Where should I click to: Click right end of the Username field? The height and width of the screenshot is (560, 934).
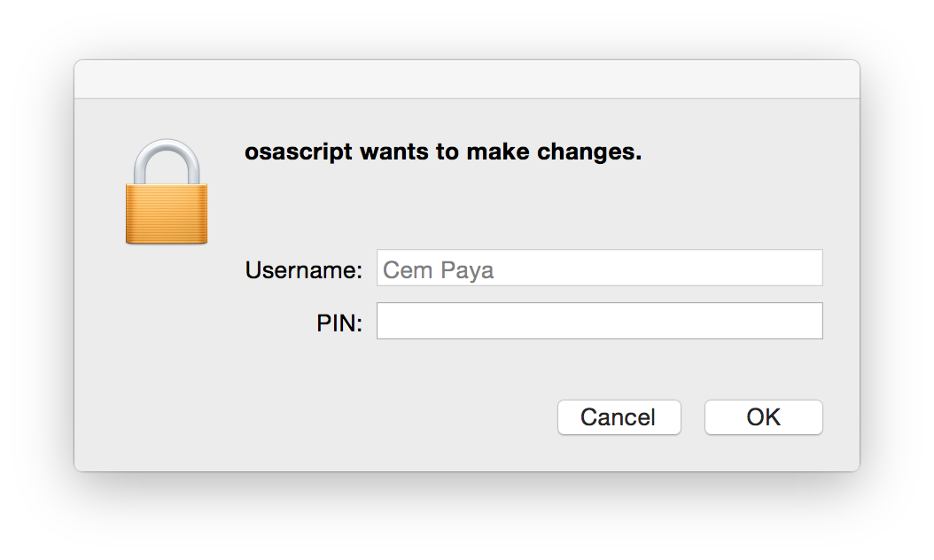[x=813, y=268]
